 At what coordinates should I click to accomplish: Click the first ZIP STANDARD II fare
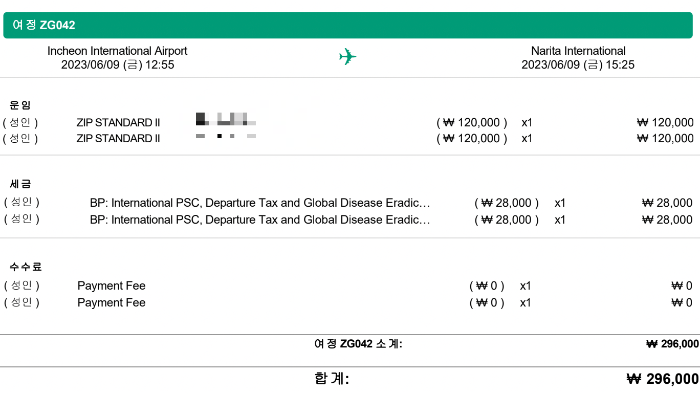[118, 122]
